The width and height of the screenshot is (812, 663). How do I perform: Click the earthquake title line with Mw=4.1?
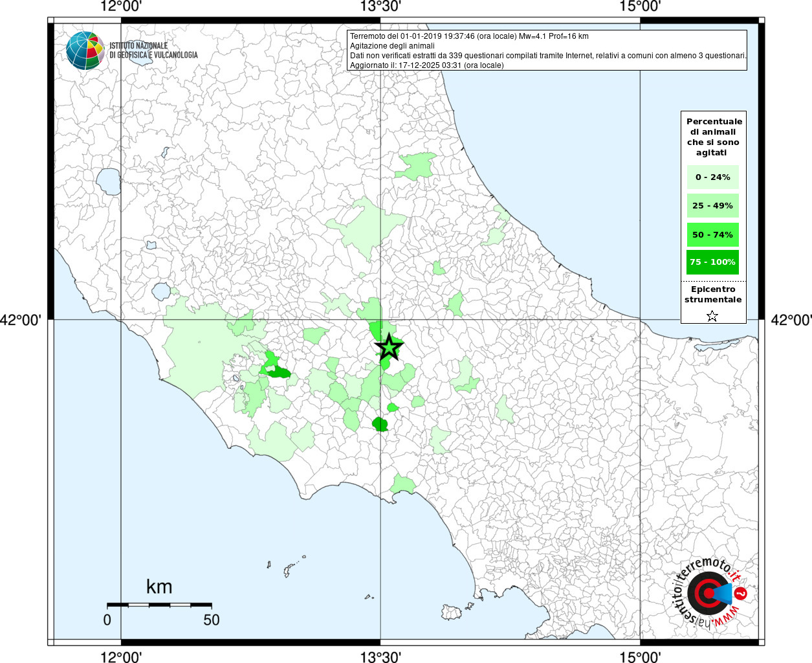[469, 36]
